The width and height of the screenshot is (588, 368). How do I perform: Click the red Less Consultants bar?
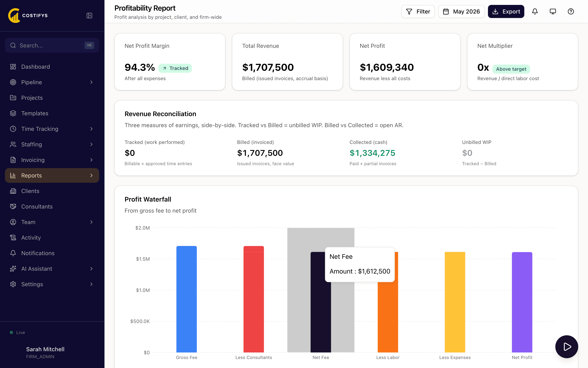[254, 299]
